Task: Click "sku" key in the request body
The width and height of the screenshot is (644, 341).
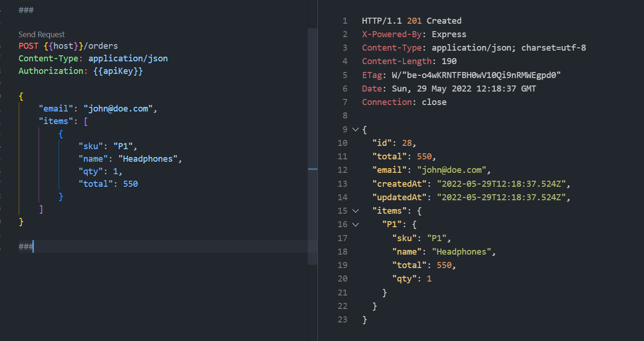Action: point(91,146)
